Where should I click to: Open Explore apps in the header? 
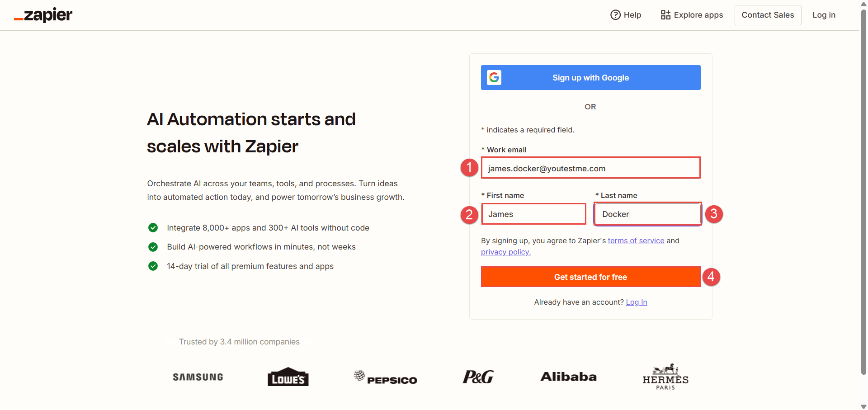(698, 15)
